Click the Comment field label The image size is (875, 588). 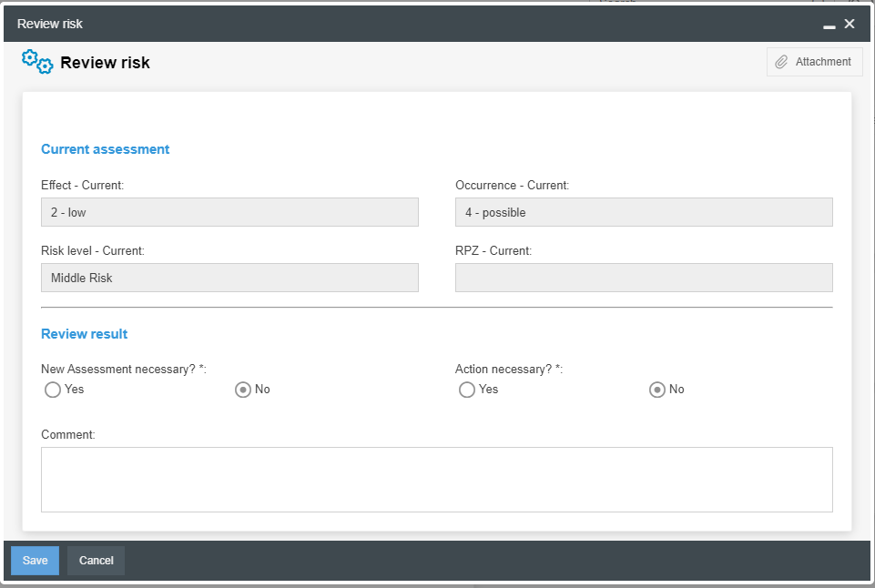[x=68, y=435]
